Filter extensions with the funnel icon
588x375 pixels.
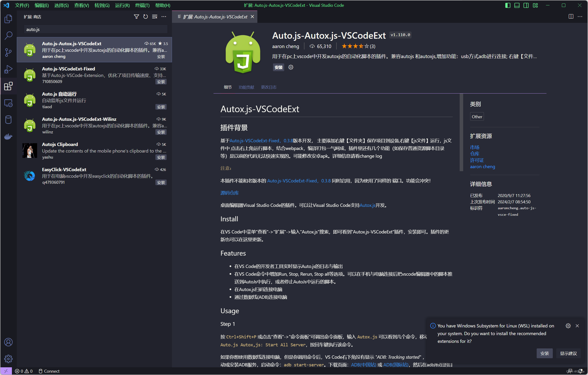point(136,17)
